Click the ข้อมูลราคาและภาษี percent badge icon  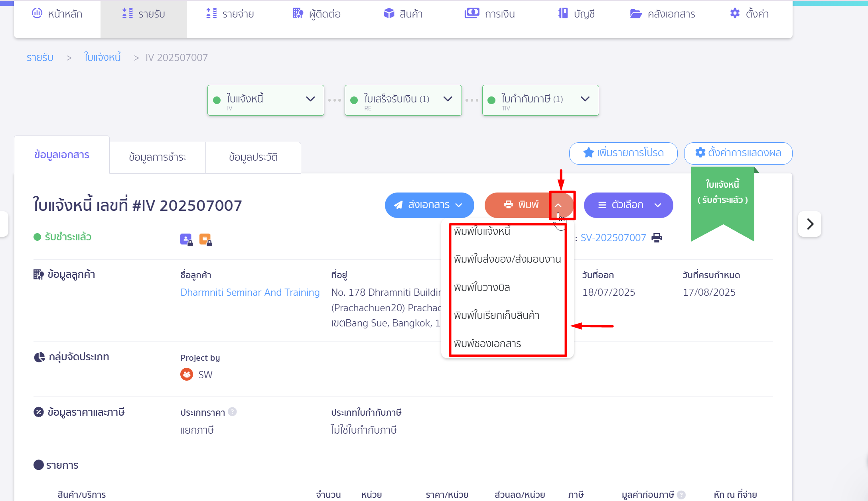39,412
